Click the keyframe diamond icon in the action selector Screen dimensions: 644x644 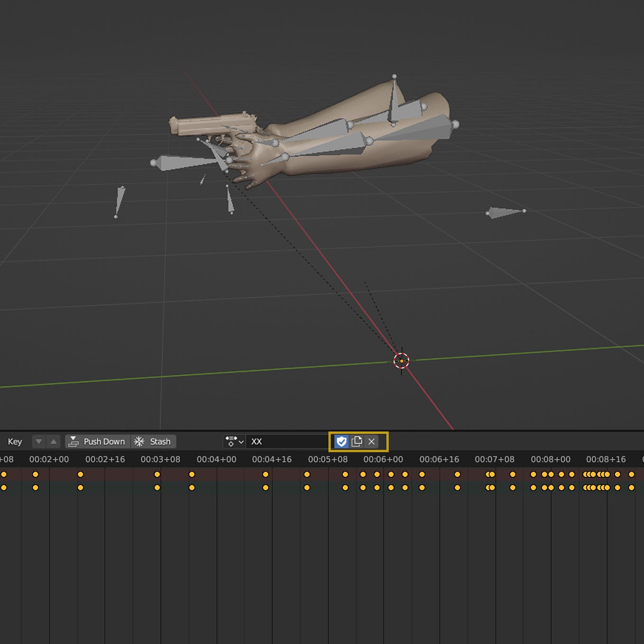click(231, 442)
